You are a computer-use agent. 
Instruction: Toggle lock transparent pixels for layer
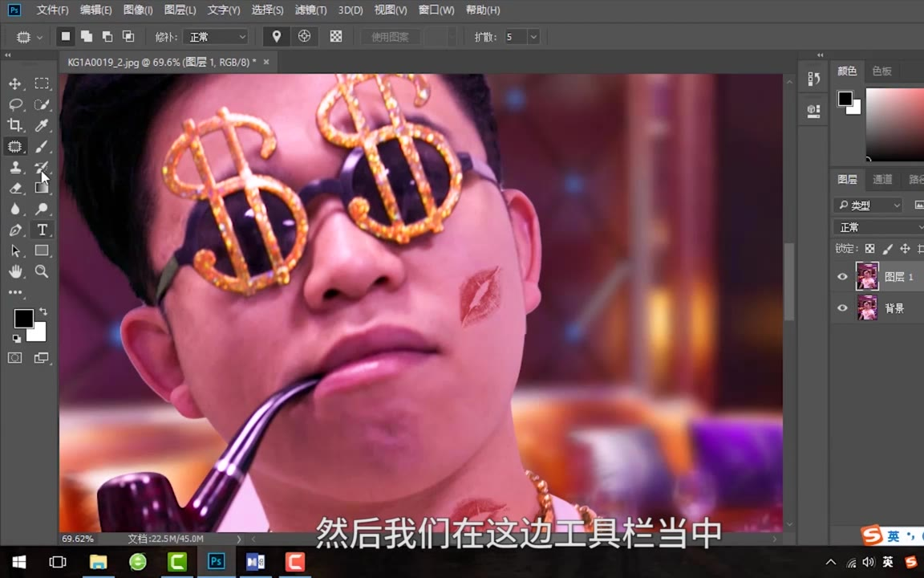pos(869,249)
